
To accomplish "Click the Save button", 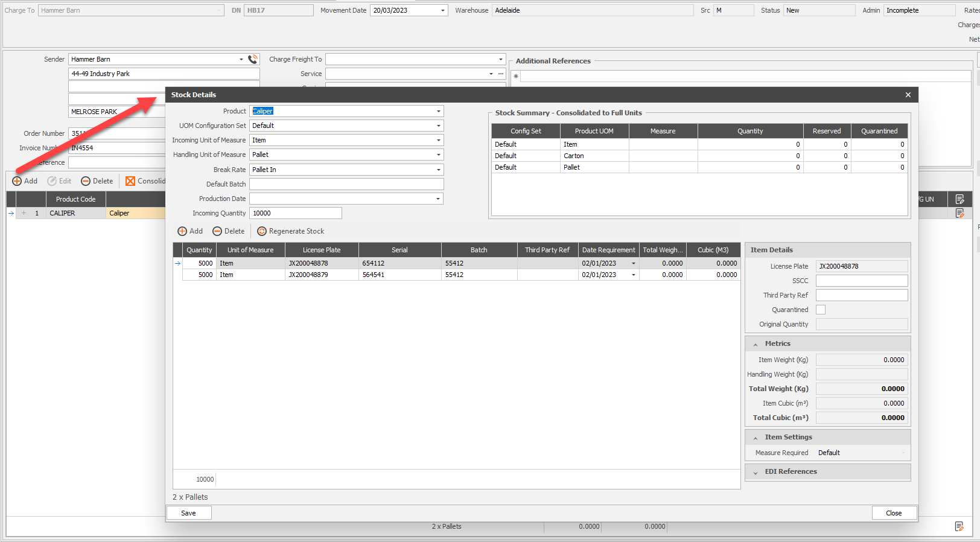I will [189, 513].
